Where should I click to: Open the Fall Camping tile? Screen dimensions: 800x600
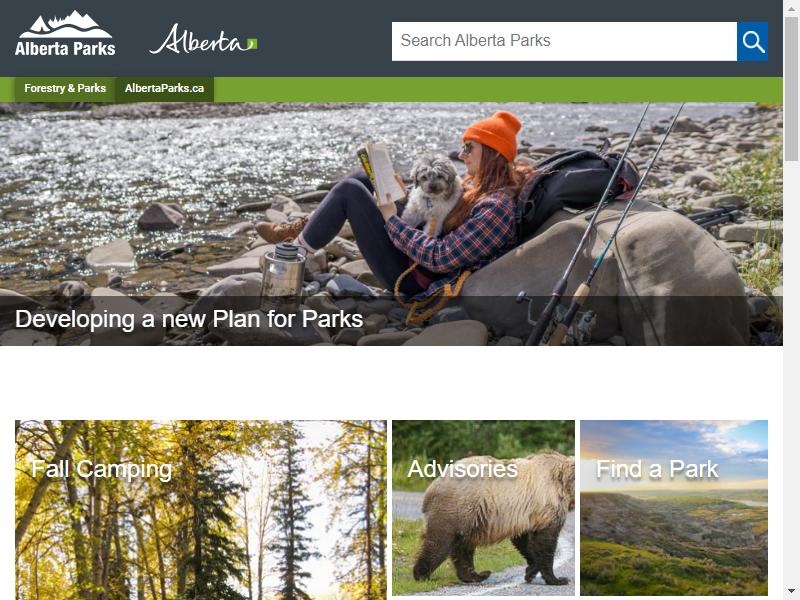click(201, 509)
